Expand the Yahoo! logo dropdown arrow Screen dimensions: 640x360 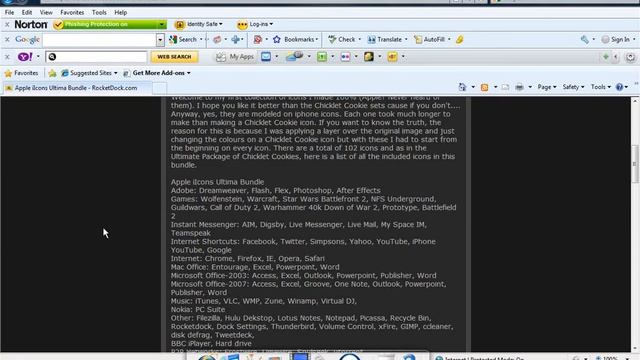(x=38, y=57)
